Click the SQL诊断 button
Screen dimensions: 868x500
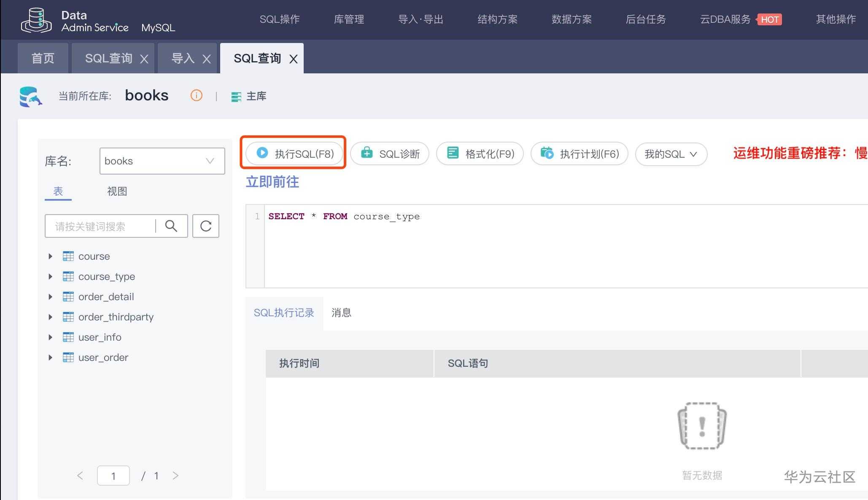(x=390, y=153)
